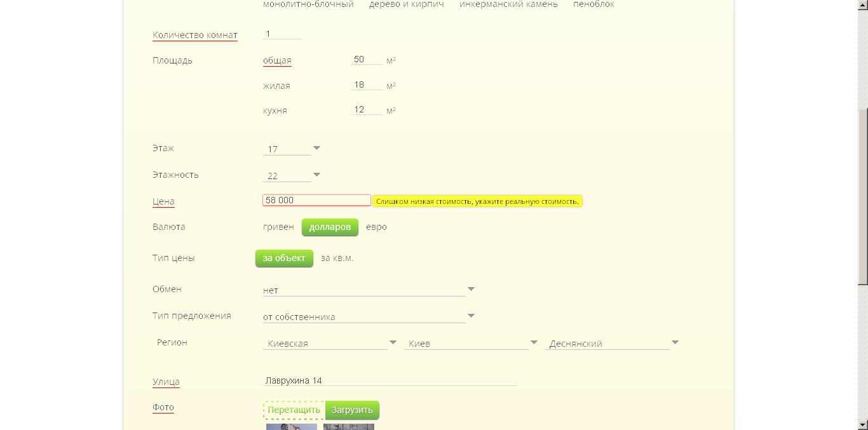Click the "Регион" label

(x=172, y=342)
